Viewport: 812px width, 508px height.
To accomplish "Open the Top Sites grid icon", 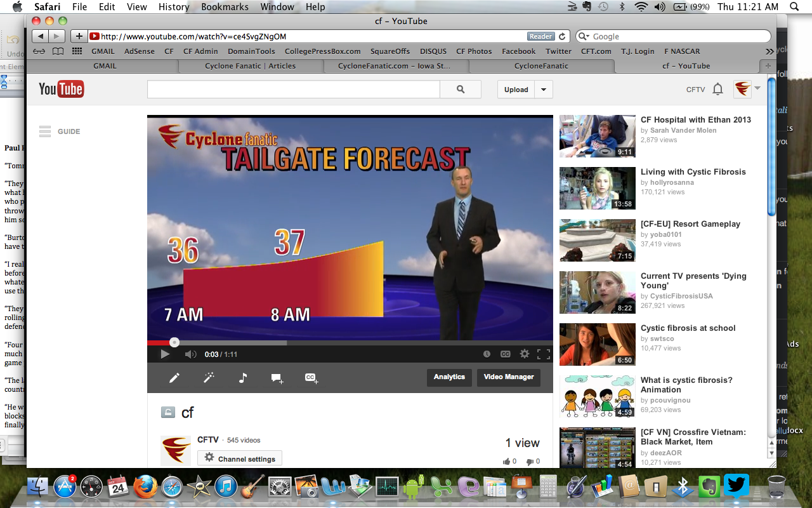I will (77, 51).
